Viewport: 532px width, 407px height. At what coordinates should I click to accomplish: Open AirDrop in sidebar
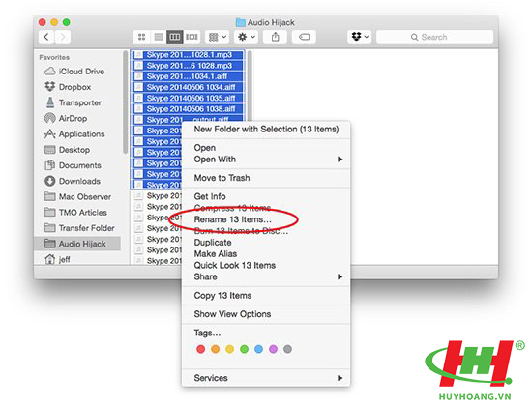(66, 118)
